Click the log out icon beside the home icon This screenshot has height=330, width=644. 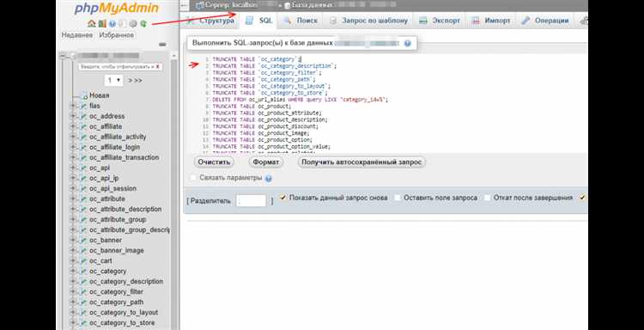click(x=102, y=24)
